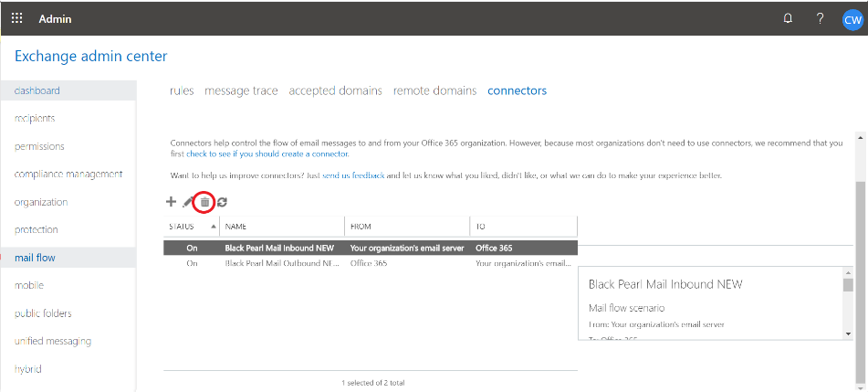Click 'Your organization's email server' in the Inbound row

coord(407,248)
